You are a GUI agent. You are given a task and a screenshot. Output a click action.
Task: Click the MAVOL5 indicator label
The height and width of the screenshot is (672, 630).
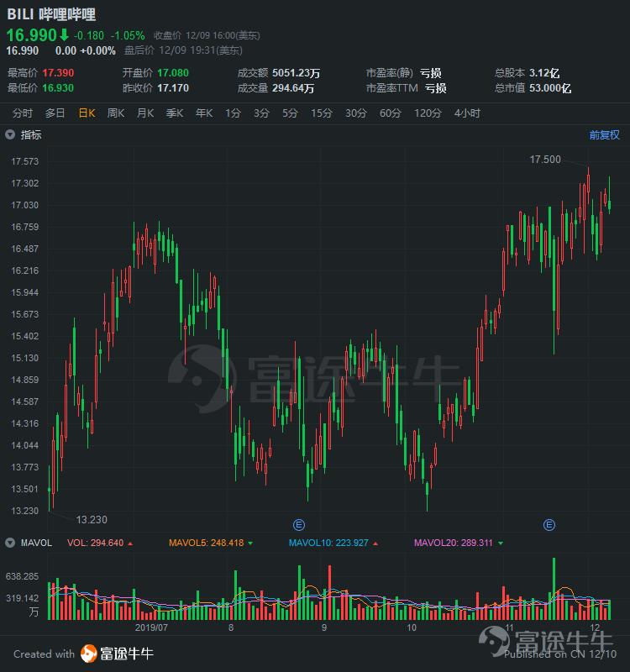(206, 543)
